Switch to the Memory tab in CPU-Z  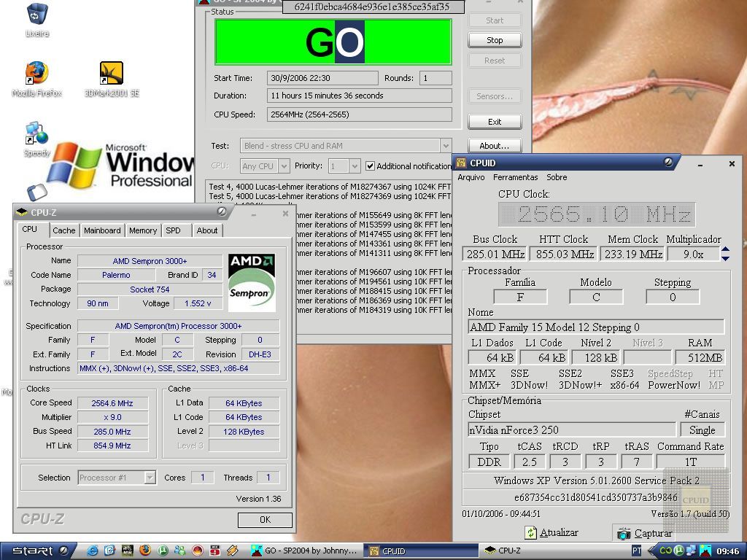tap(143, 230)
